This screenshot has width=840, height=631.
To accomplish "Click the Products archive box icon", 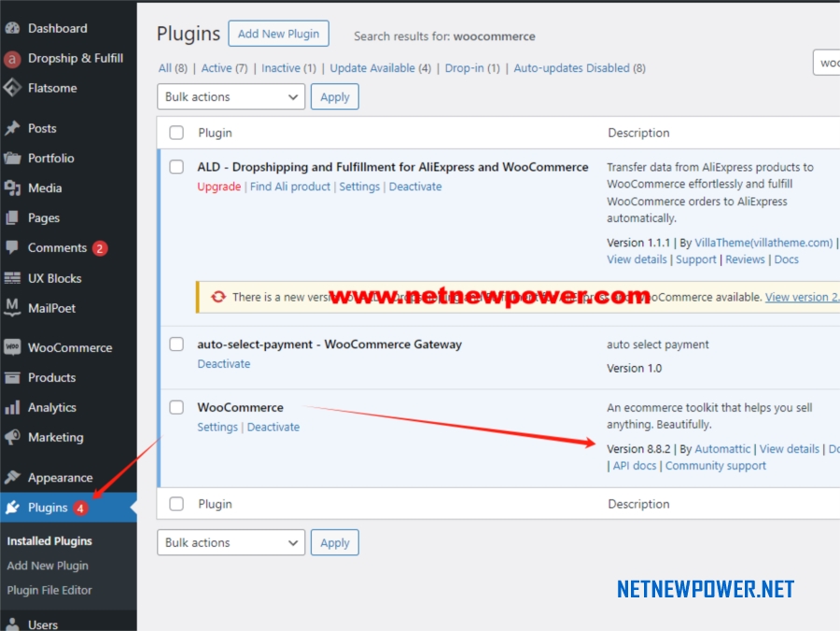I will pyautogui.click(x=12, y=378).
